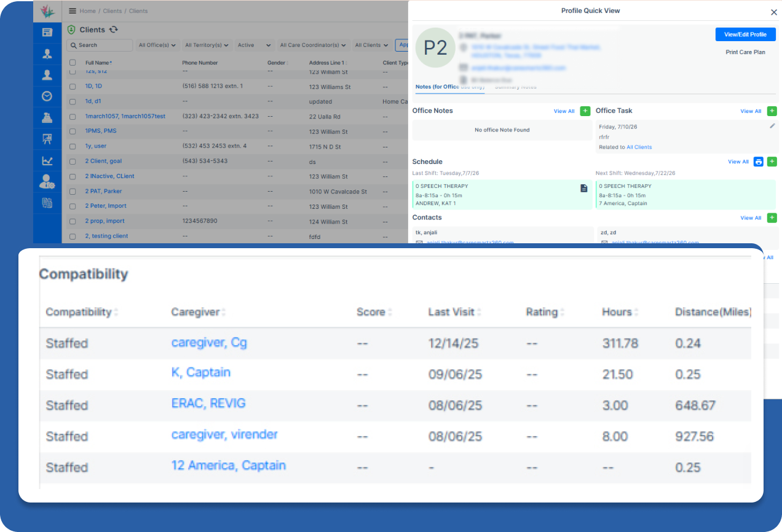Open caregiver 12 America, Captain
Viewport: 782px width, 532px height.
pos(229,466)
